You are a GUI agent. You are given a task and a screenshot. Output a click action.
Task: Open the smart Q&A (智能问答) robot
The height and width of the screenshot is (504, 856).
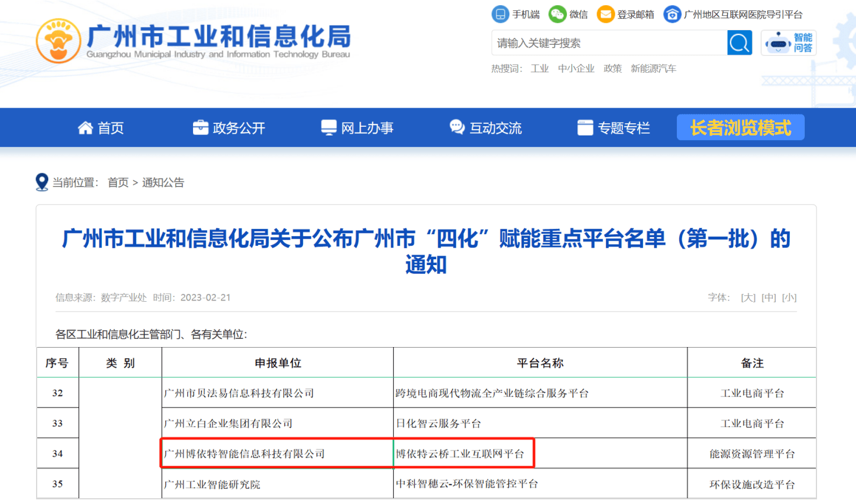tap(789, 43)
